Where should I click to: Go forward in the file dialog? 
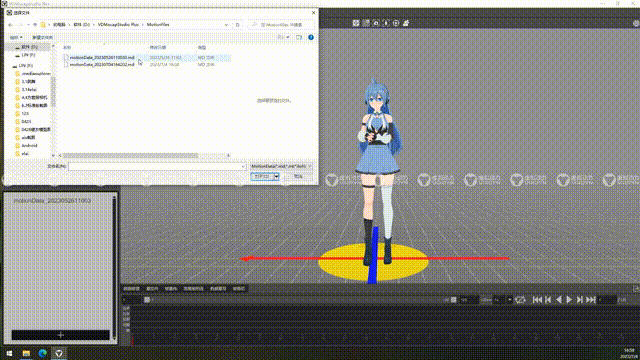coord(20,25)
